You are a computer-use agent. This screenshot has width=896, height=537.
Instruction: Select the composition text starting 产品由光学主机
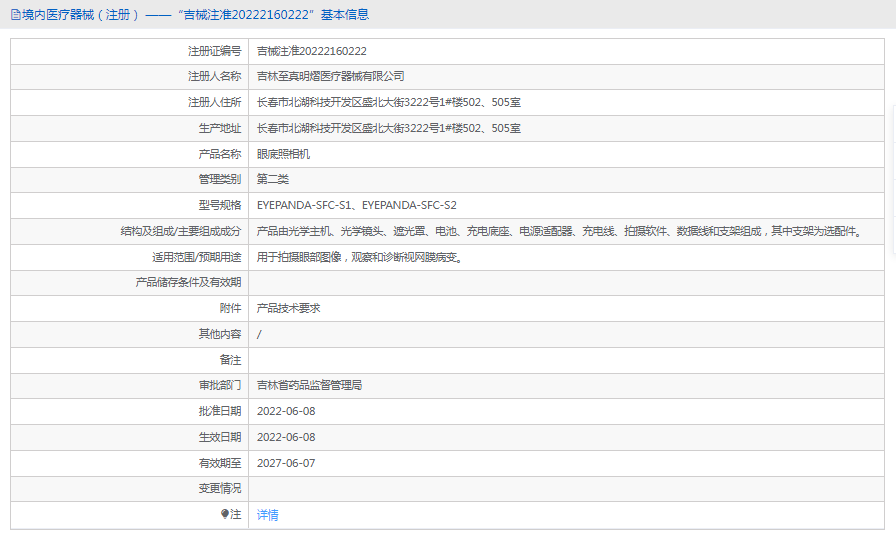(x=559, y=231)
